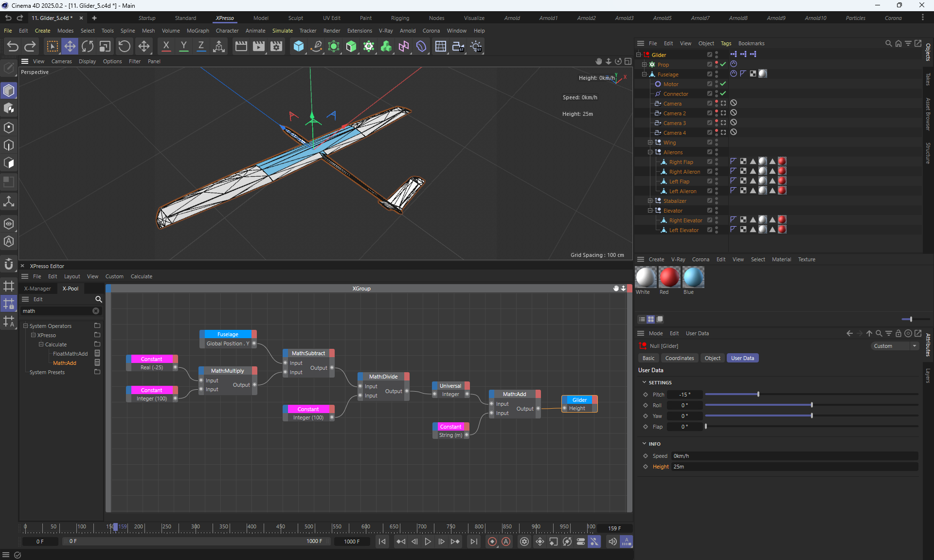This screenshot has width=934, height=560.
Task: Open the Coordinates tab in Attributes
Action: pyautogui.click(x=679, y=358)
